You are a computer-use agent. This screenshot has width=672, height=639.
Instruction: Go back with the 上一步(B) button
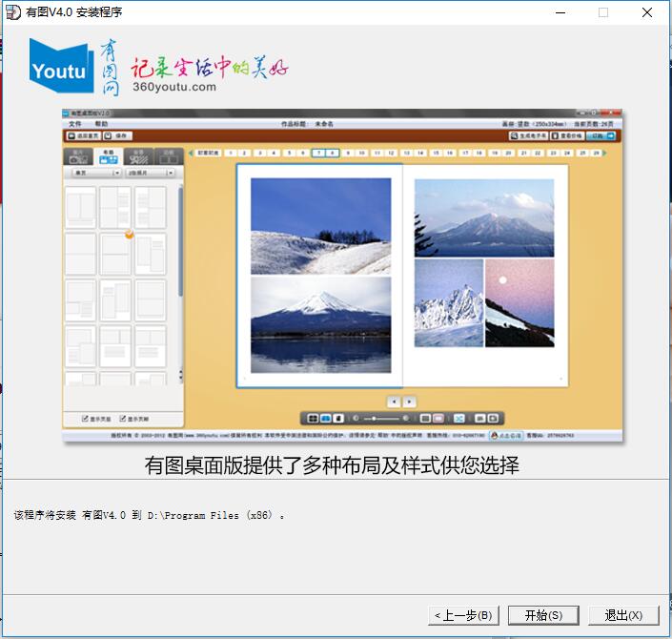click(462, 615)
